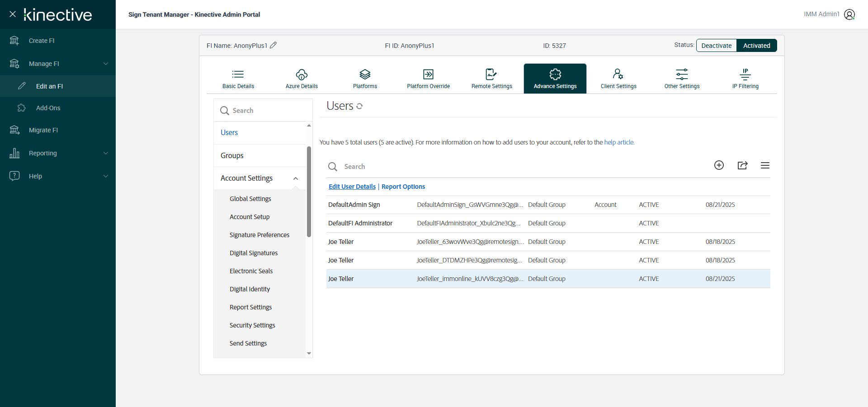Viewport: 868px width, 407px height.
Task: Collapse the Account Settings section
Action: tap(296, 178)
